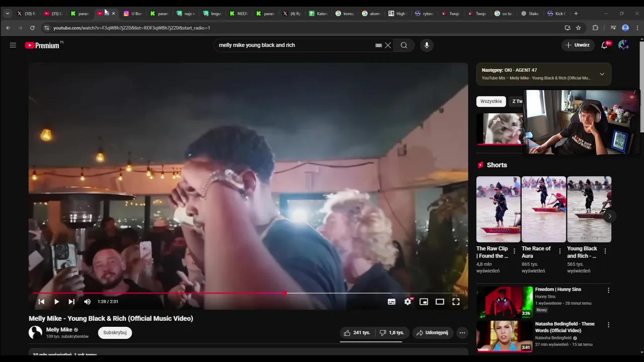The image size is (644, 362).
Task: Click the Utwórz create button
Action: [x=577, y=45]
